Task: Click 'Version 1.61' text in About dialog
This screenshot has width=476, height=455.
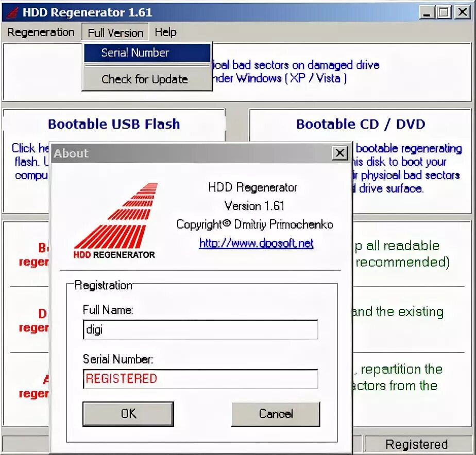Action: (254, 206)
